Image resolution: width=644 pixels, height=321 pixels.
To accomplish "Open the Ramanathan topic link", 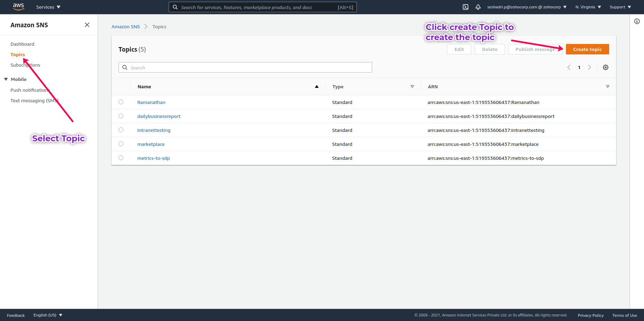I will (151, 102).
